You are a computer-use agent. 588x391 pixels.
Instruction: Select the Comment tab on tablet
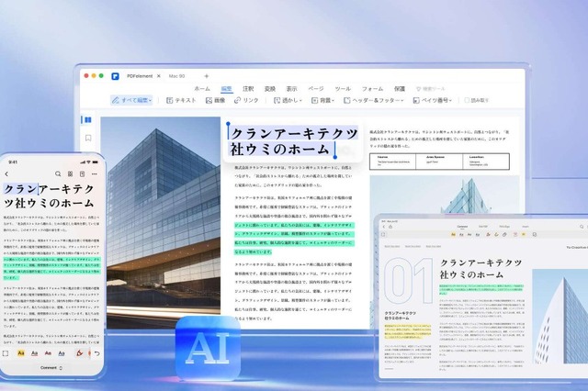[x=462, y=227]
